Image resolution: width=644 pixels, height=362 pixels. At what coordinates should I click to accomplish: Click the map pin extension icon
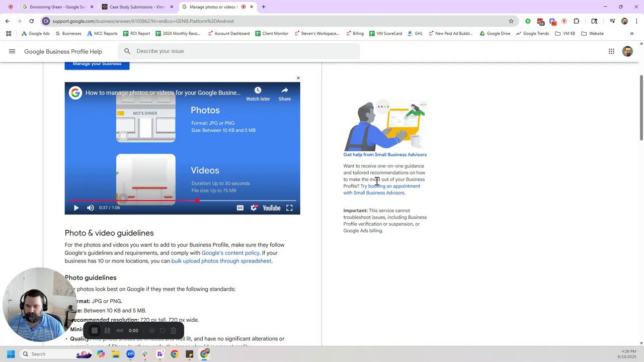click(564, 21)
